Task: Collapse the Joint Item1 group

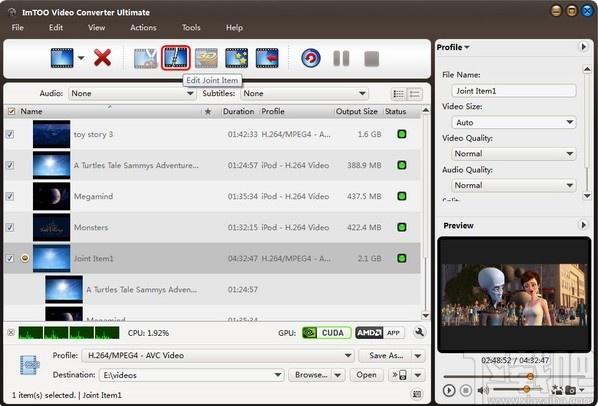Action: pyautogui.click(x=25, y=258)
